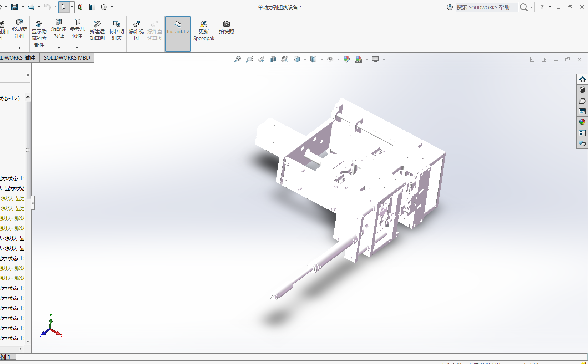Expand the 装配体特征 dropdown arrow
Viewport: 588px width, 364px height.
tap(59, 48)
